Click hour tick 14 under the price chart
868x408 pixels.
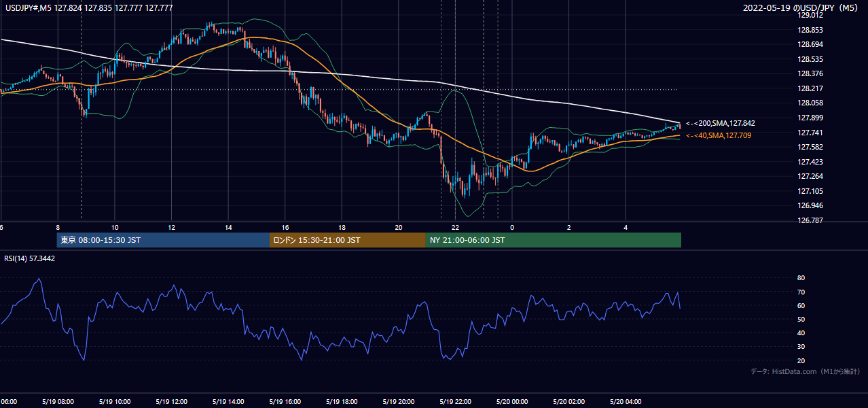pyautogui.click(x=228, y=227)
